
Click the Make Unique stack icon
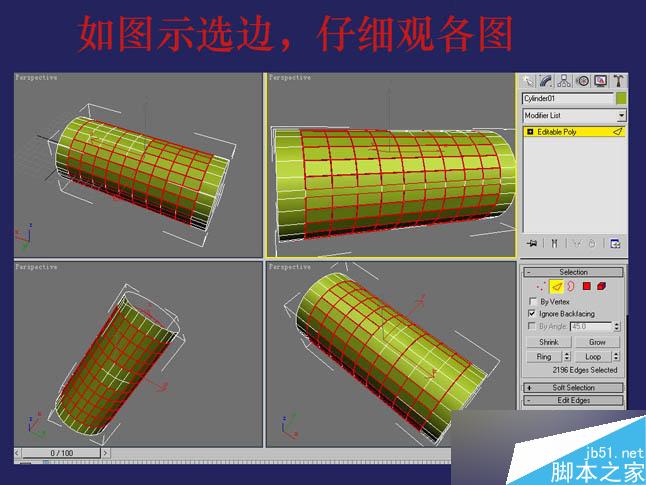tap(578, 244)
